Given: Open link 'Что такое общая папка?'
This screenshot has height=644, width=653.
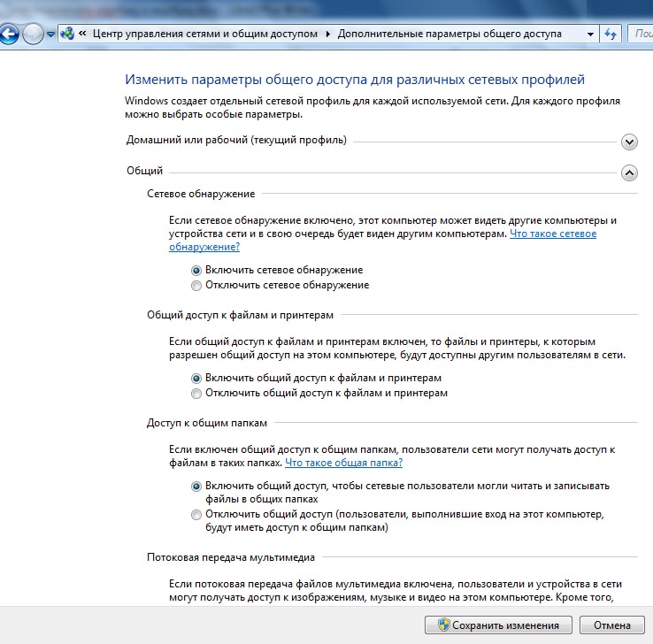Looking at the screenshot, I should pyautogui.click(x=343, y=463).
